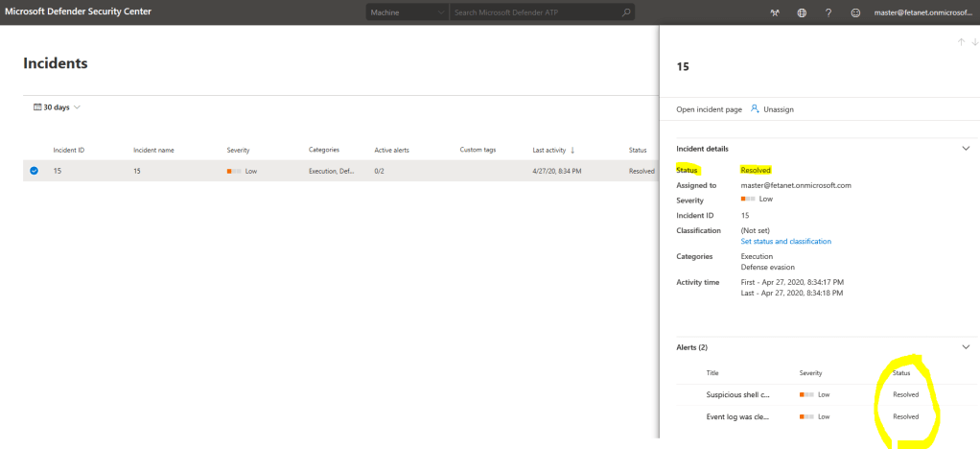Viewport: 980px width, 449px height.
Task: Go to the previous incident with up arrow
Action: [961, 42]
